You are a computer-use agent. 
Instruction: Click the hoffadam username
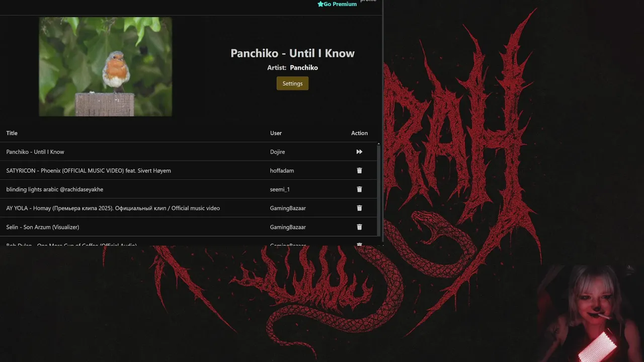[282, 170]
